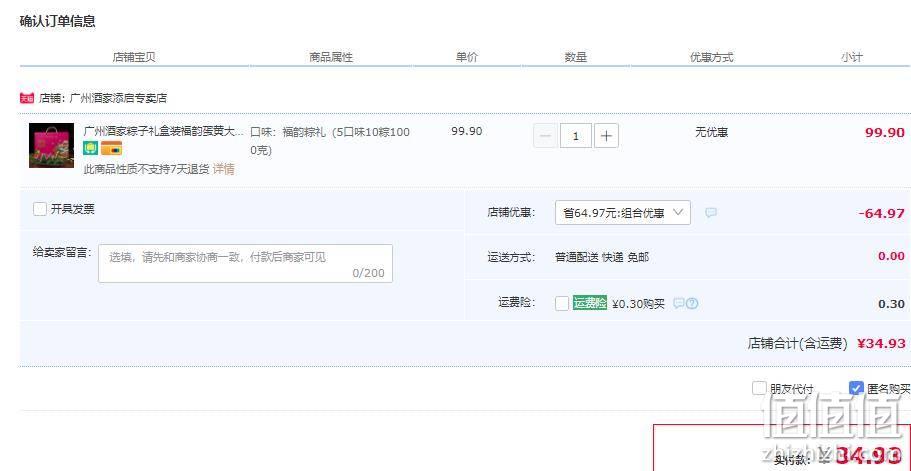This screenshot has height=471, width=911.
Task: Click the 商品属性 column header
Action: tap(331, 57)
